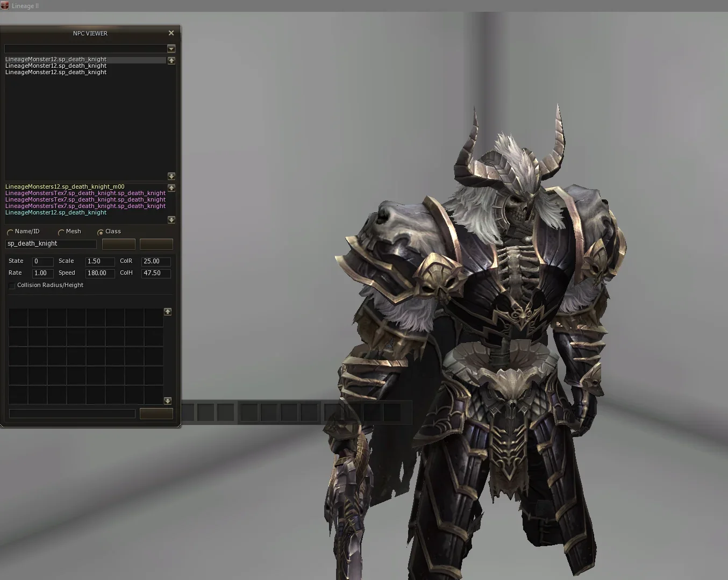Click the blank button beside the bottom text field
728x580 pixels.
(x=156, y=413)
